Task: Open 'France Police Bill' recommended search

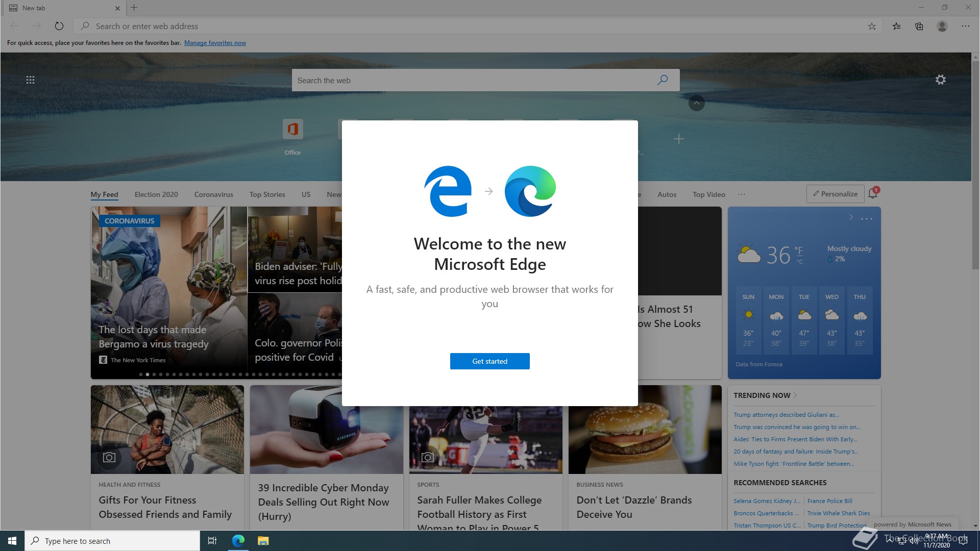Action: (x=829, y=501)
